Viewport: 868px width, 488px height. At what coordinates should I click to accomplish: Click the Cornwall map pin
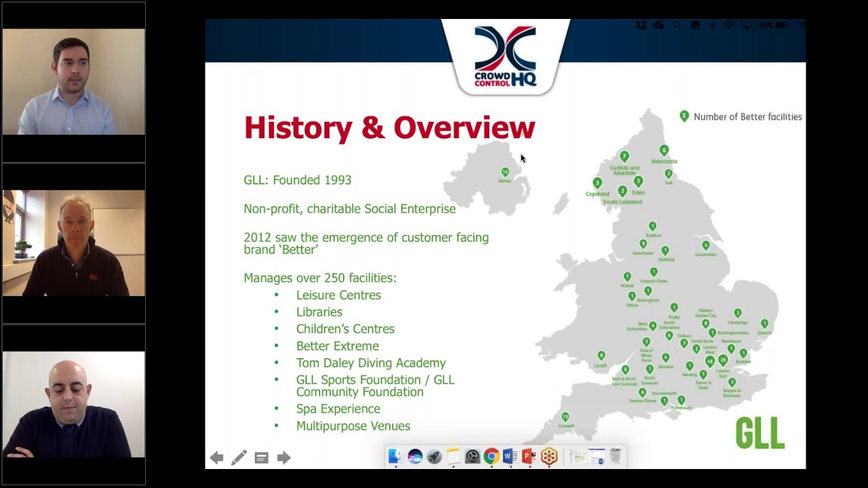tap(565, 417)
